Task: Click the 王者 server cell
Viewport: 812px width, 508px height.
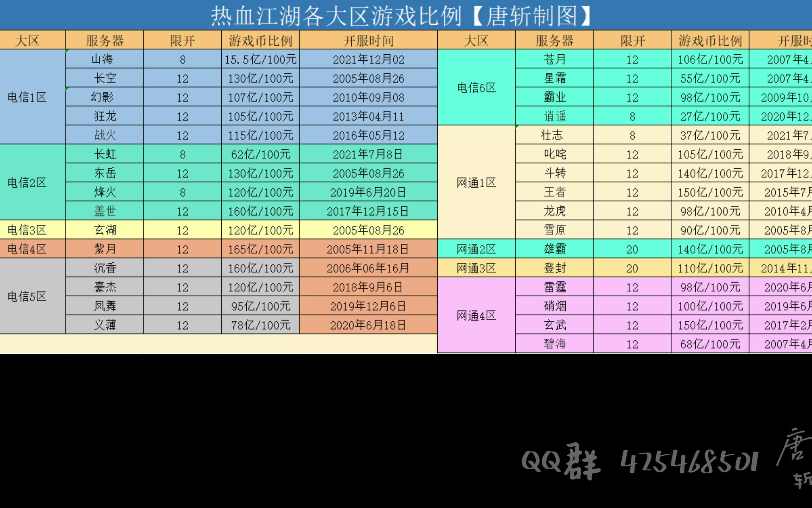Action: pyautogui.click(x=554, y=192)
